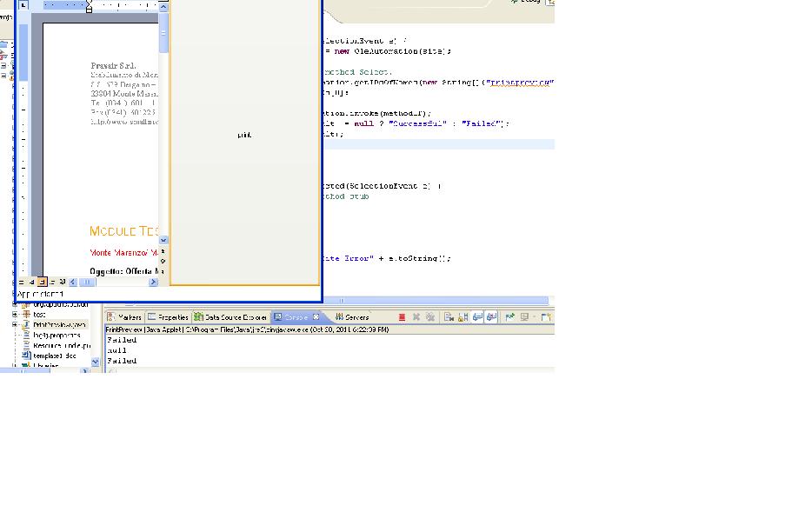Click the print button in the applet

tap(244, 135)
